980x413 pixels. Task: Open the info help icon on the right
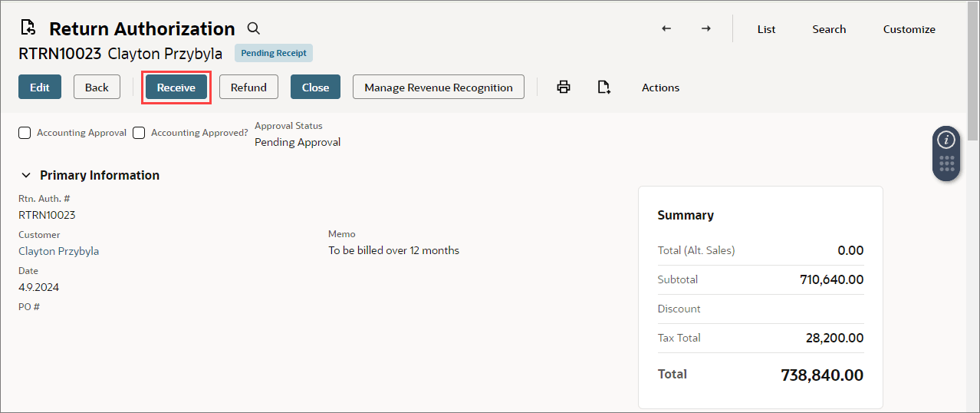(946, 140)
